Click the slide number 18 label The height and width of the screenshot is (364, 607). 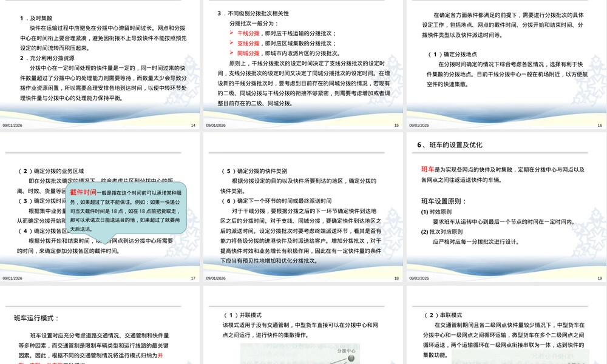pyautogui.click(x=396, y=278)
